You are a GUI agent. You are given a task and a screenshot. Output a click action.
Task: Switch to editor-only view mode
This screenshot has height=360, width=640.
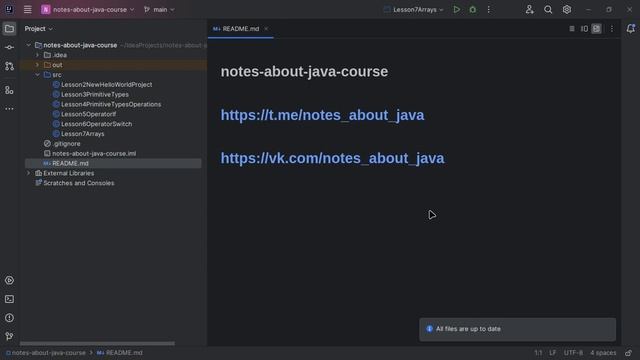click(572, 29)
